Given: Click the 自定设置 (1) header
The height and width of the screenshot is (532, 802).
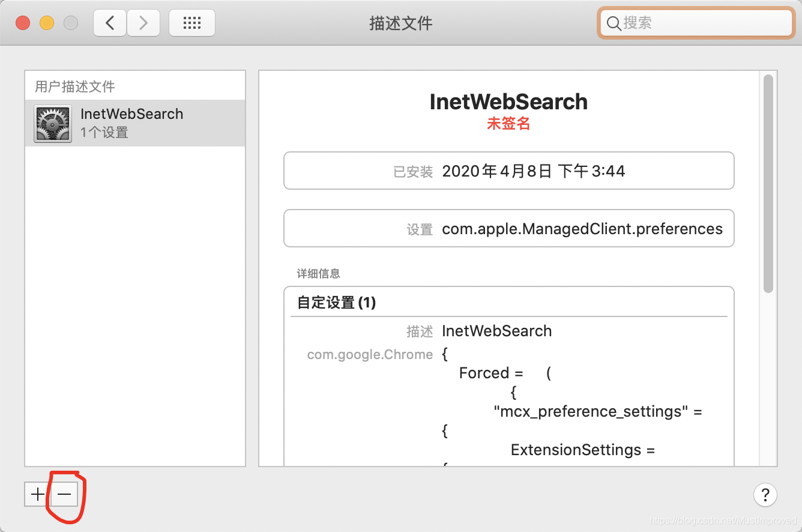Looking at the screenshot, I should pos(337,302).
